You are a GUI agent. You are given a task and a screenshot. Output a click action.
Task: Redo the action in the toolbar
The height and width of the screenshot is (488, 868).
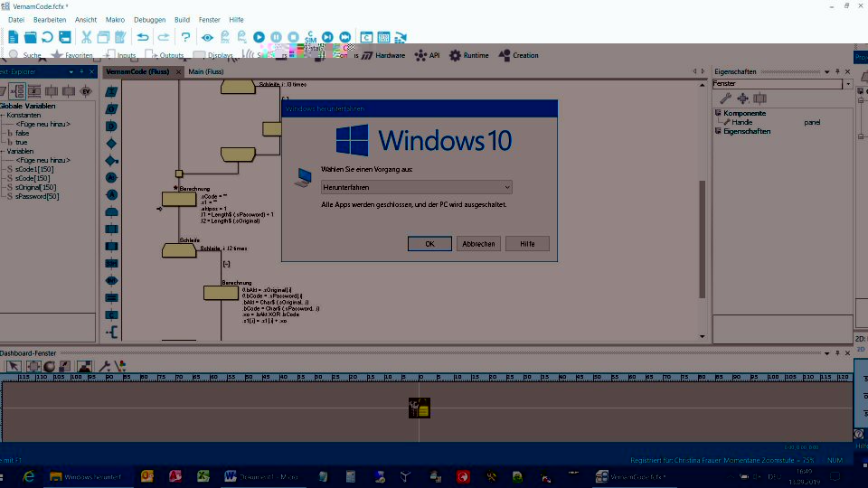[x=164, y=37]
